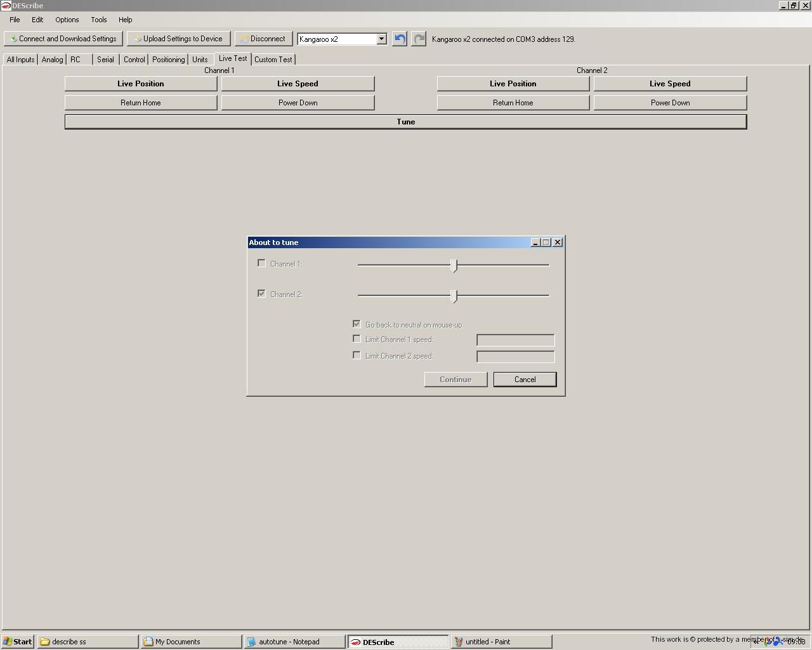Click the Limit Channel 2 speed field
Image resolution: width=812 pixels, height=650 pixels.
click(x=515, y=357)
